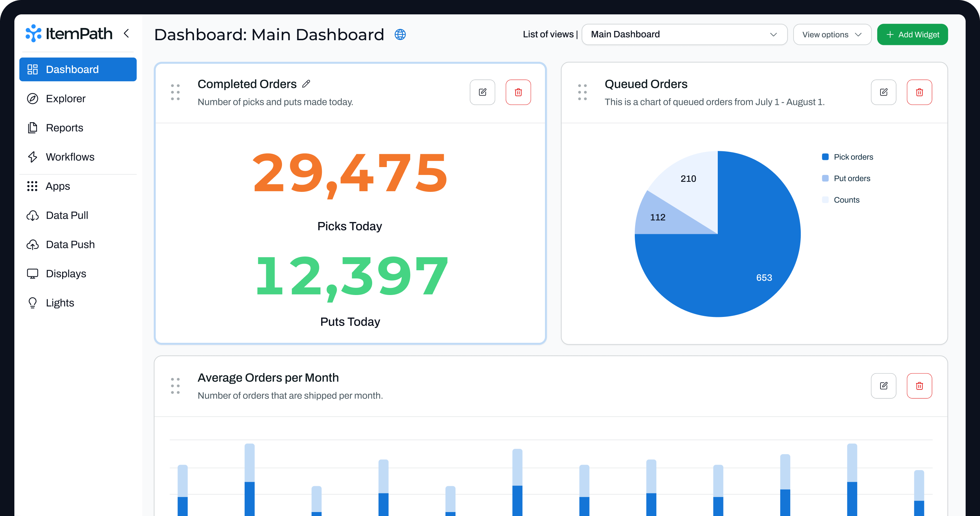Click the Data Push cloud upload icon
The height and width of the screenshot is (516, 980).
(33, 244)
